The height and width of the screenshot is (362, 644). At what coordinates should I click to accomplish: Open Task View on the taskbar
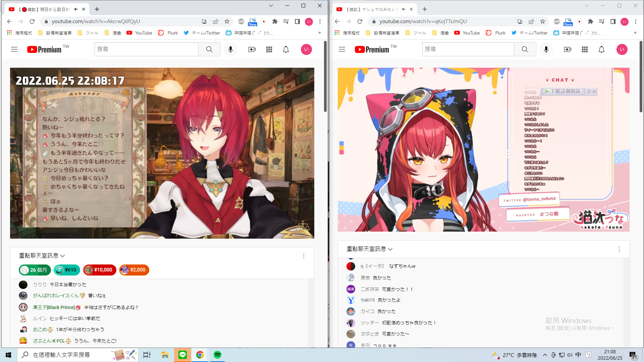click(x=147, y=355)
